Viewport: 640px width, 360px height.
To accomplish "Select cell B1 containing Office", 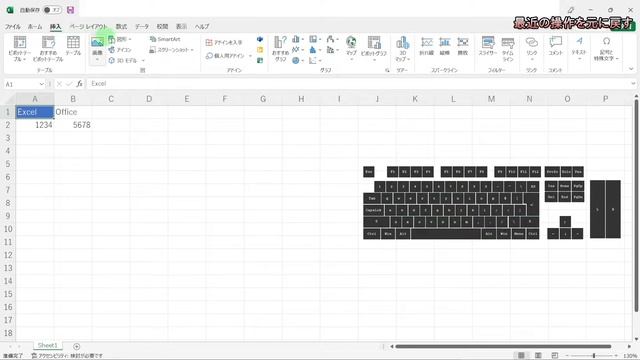I will [x=73, y=112].
